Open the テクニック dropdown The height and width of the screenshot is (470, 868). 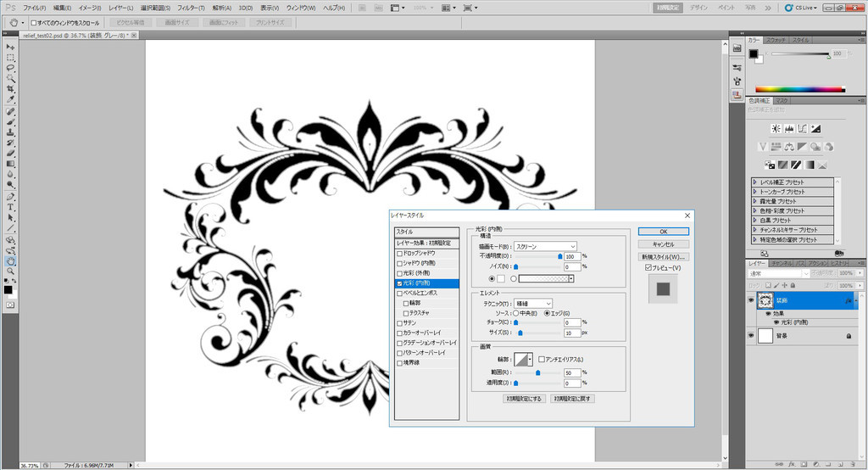click(533, 303)
